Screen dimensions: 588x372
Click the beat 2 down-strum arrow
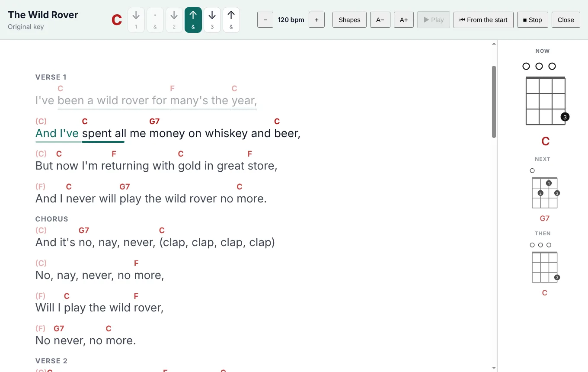174,20
